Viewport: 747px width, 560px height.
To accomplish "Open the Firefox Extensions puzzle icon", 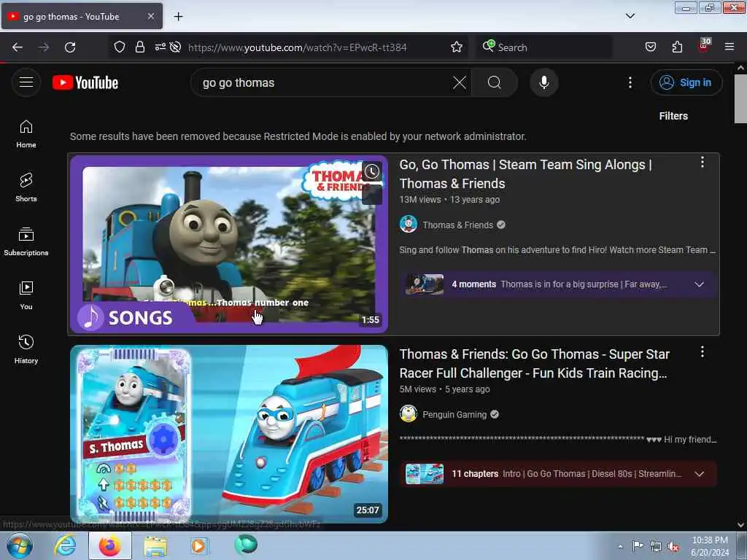I will click(677, 47).
